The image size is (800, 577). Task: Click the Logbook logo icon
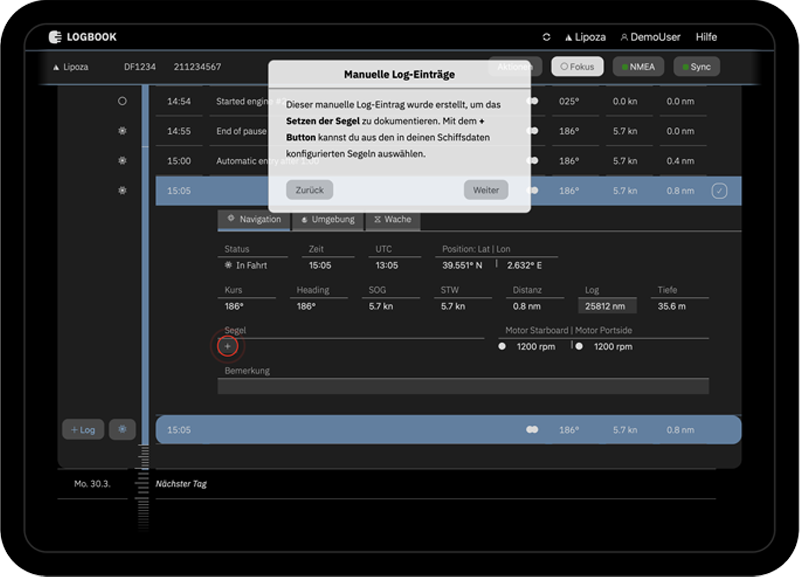click(x=56, y=37)
